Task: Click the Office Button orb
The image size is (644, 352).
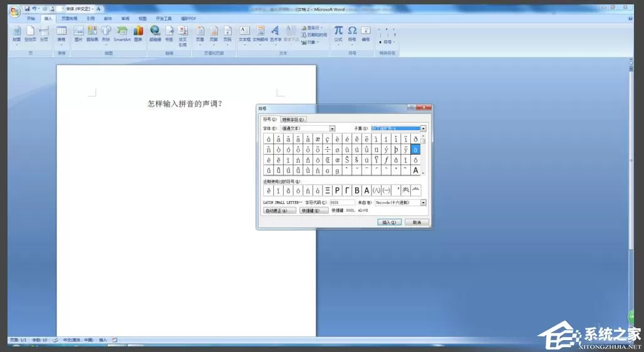Action: pos(15,11)
